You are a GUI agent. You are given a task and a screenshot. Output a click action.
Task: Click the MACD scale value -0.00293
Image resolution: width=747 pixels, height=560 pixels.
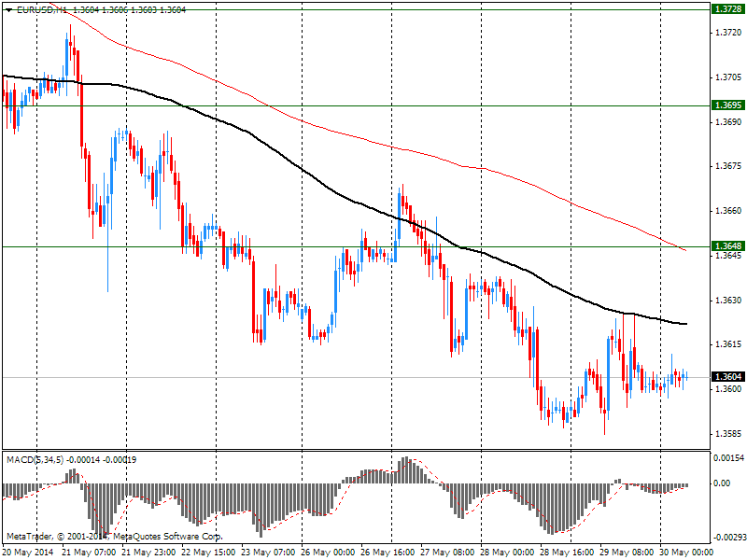[728, 538]
